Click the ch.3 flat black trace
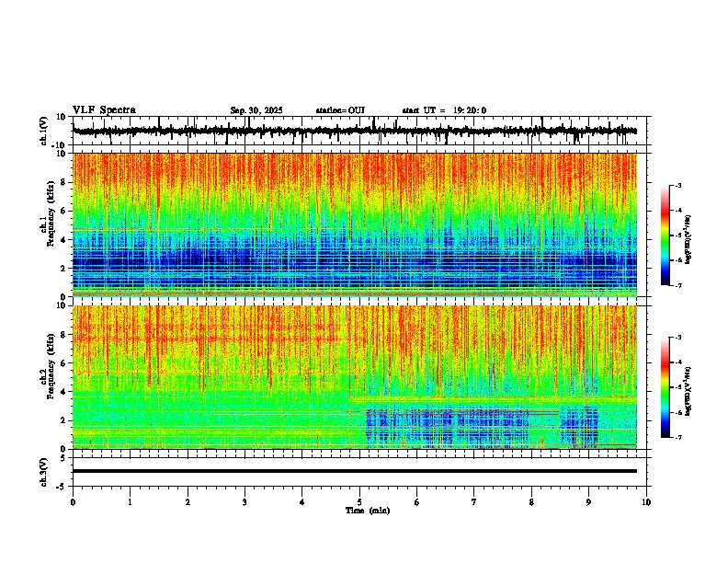 pyautogui.click(x=355, y=471)
